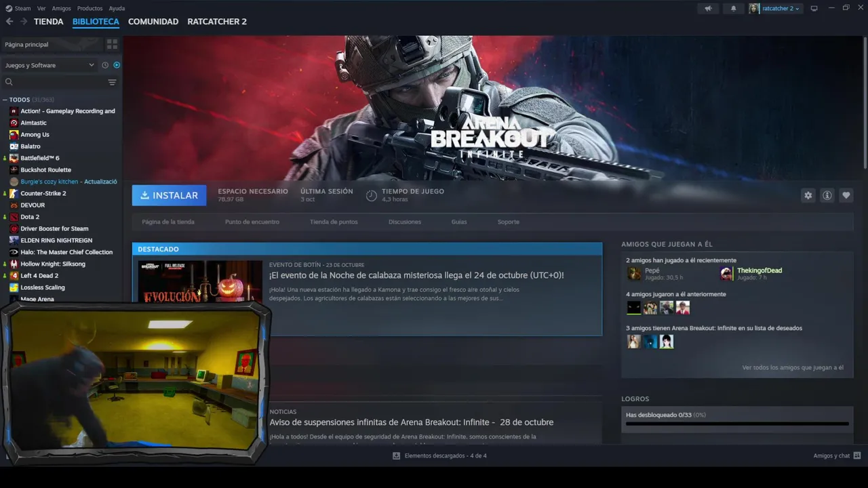
Task: Add game to favorites heart icon
Action: click(x=846, y=195)
